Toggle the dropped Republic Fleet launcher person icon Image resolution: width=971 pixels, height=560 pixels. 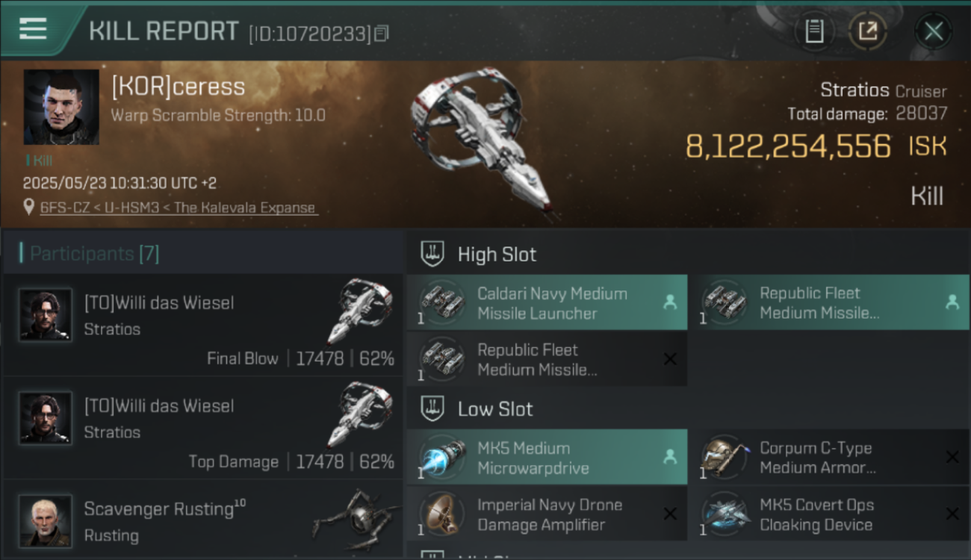(952, 302)
